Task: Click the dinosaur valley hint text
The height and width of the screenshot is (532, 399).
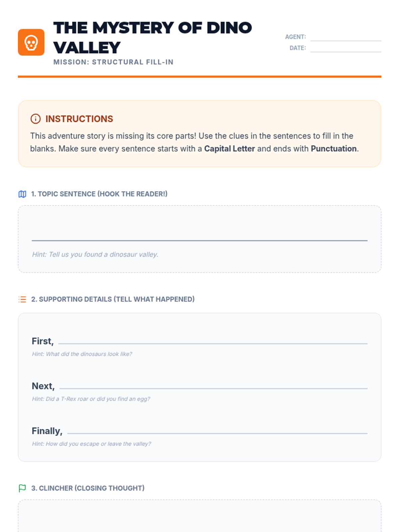Action: (x=95, y=254)
